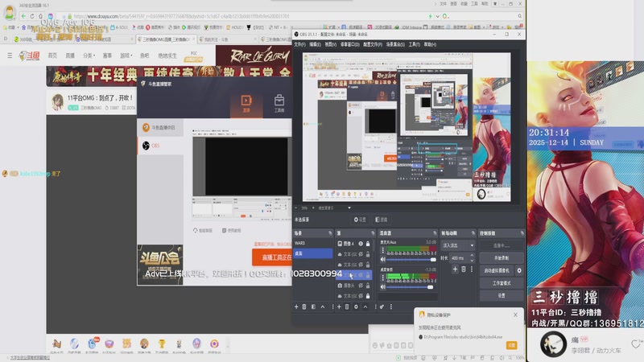This screenshot has width=644, height=362.
Task: Open the Douyu hamburger menu icon
Action: tap(10, 56)
